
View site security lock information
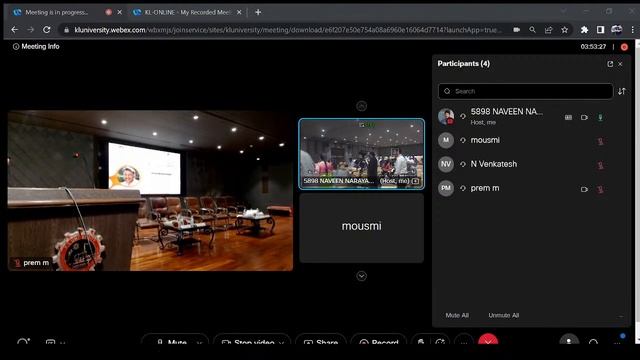66,30
